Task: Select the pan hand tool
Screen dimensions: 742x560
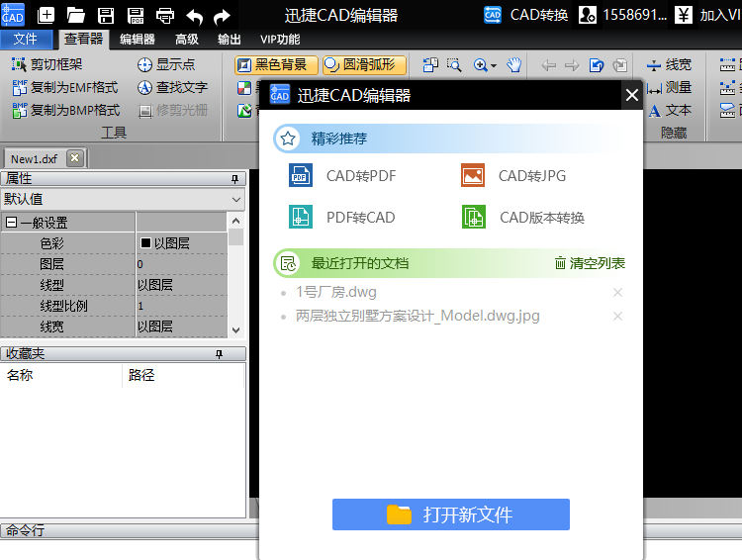Action: 513,65
